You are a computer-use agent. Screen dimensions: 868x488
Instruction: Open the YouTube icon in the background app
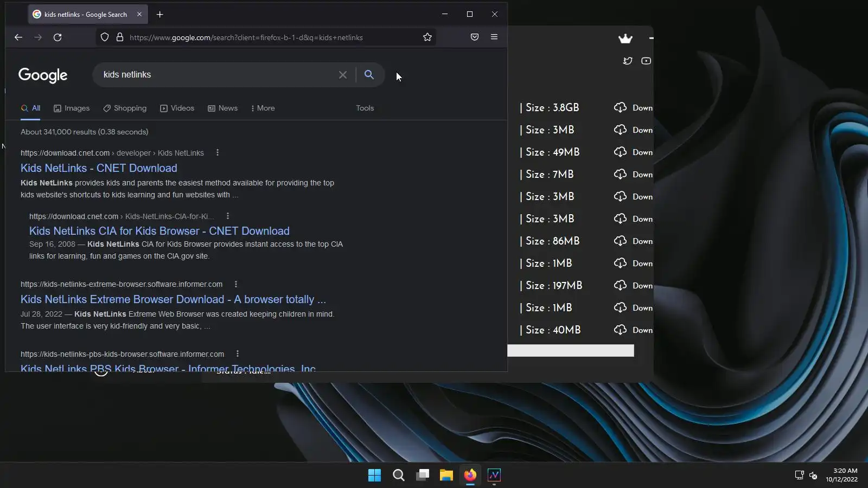[x=646, y=61]
